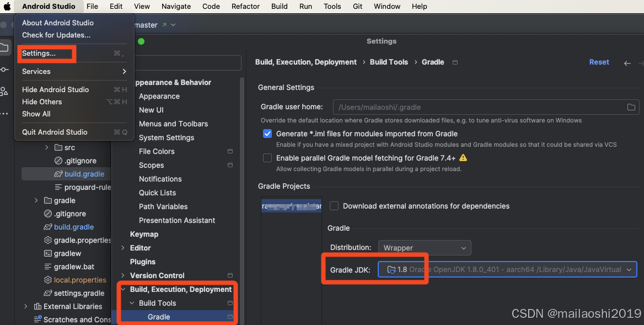This screenshot has height=325, width=644.
Task: Open the Refactor menu
Action: (x=245, y=6)
